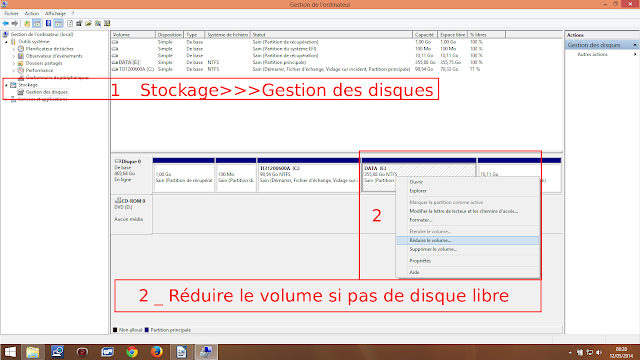Choose Aide in the context menu
The height and width of the screenshot is (360, 640).
point(468,272)
